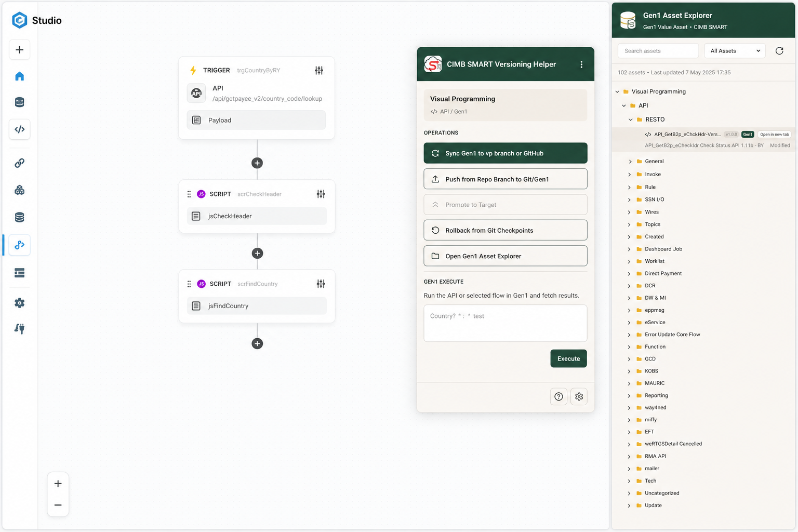Open settings sliders on scrCheckHeader node
This screenshot has height=532, width=798.
321,194
